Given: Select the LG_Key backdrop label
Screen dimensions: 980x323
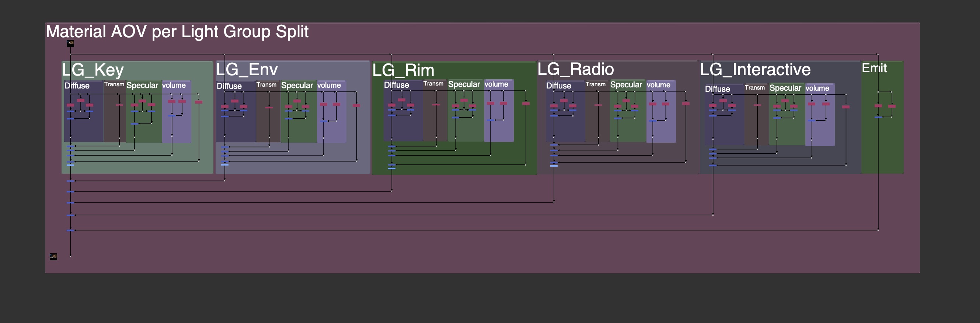Looking at the screenshot, I should click(93, 70).
